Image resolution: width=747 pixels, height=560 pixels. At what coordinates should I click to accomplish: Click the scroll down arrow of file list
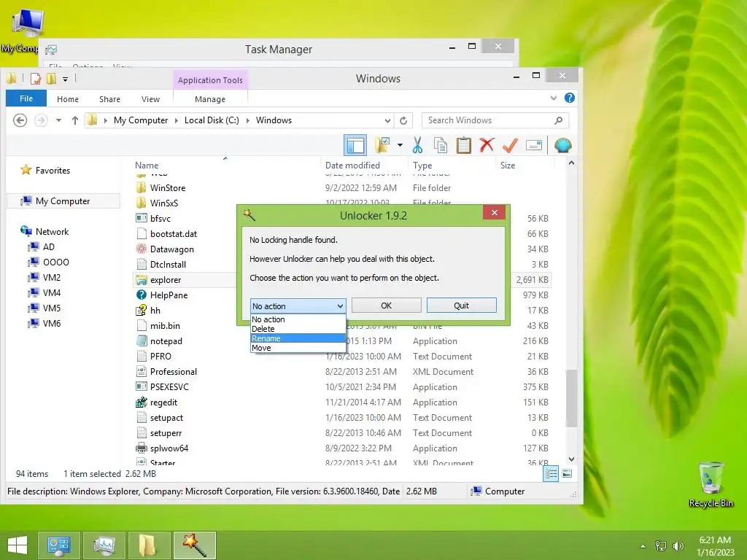571,459
